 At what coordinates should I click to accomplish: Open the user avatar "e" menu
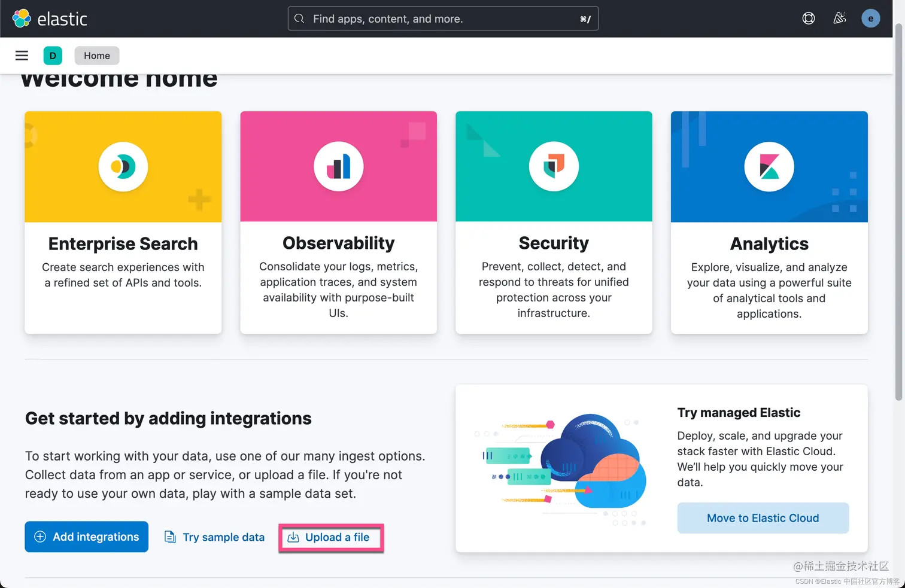pos(870,19)
